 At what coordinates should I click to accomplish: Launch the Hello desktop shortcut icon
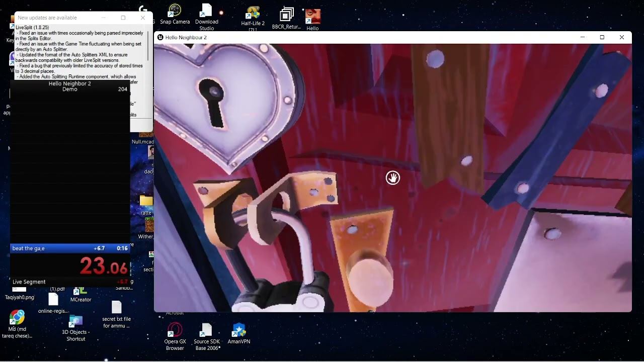click(x=312, y=19)
